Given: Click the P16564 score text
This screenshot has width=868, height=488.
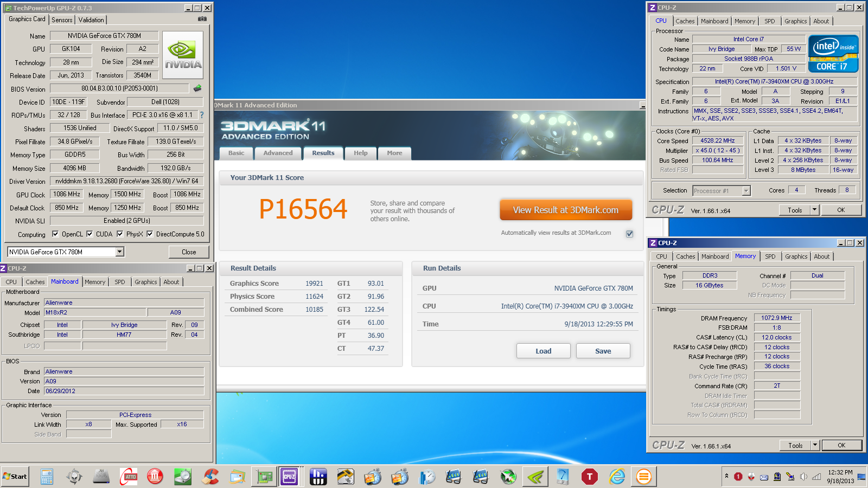Looking at the screenshot, I should coord(303,209).
